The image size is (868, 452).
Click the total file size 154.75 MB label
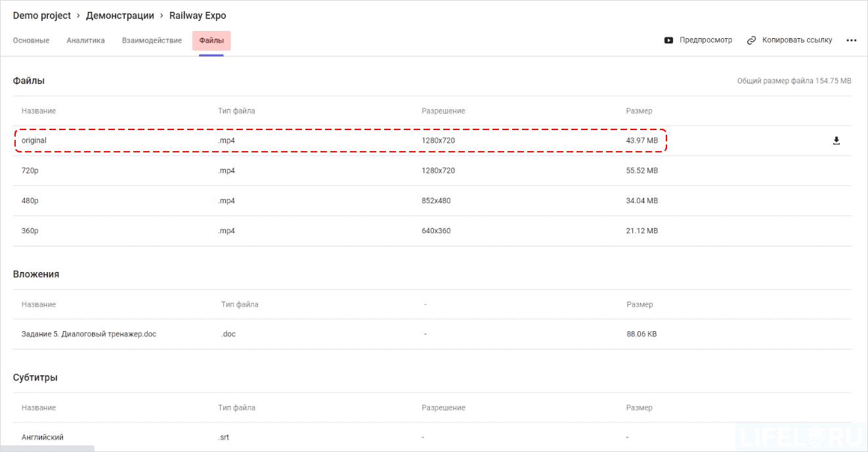click(x=794, y=81)
